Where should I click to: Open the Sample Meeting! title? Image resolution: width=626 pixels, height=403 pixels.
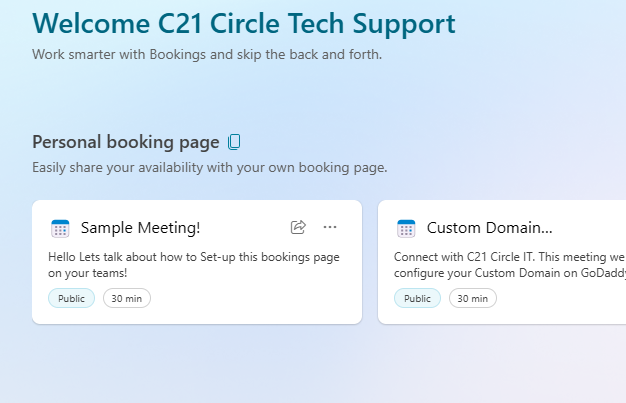(141, 228)
